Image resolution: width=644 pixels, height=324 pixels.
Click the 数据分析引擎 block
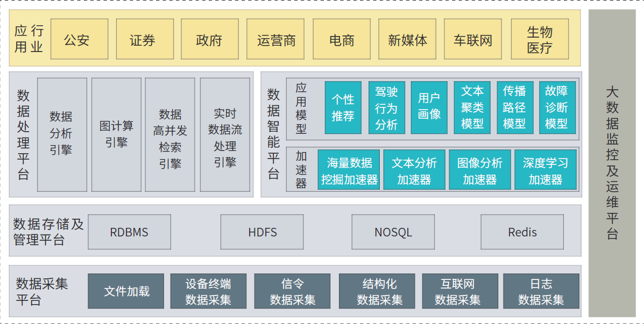[62, 134]
